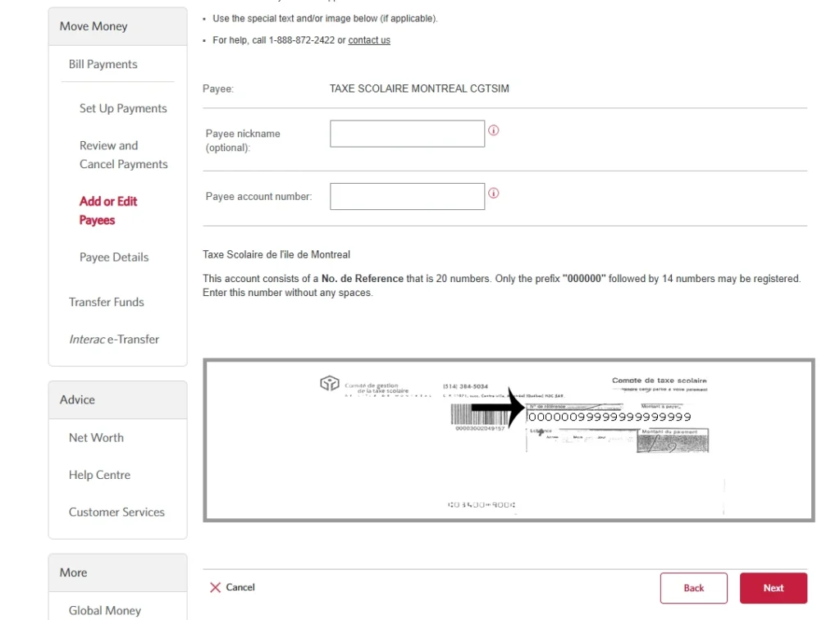Image resolution: width=840 pixels, height=620 pixels.
Task: Type in the Payee nickname input field
Action: [x=407, y=134]
